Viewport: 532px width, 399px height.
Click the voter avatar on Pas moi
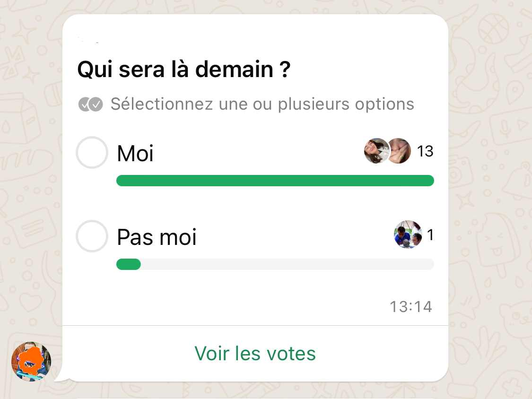pyautogui.click(x=408, y=234)
